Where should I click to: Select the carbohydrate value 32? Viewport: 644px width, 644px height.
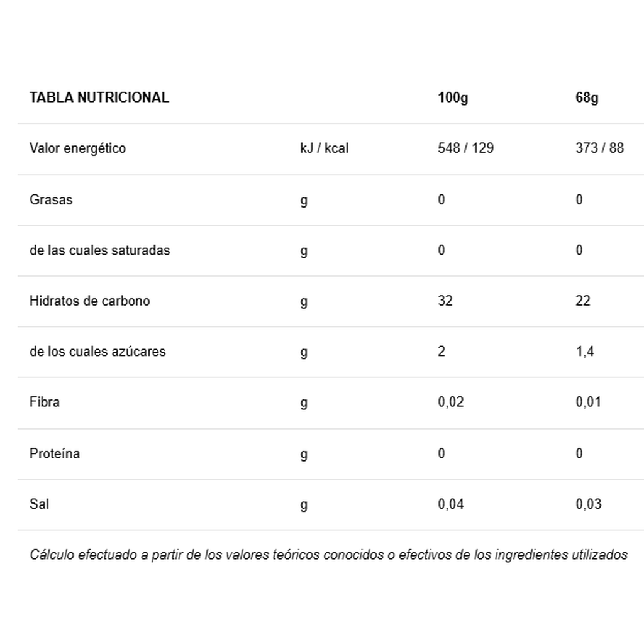pyautogui.click(x=445, y=301)
